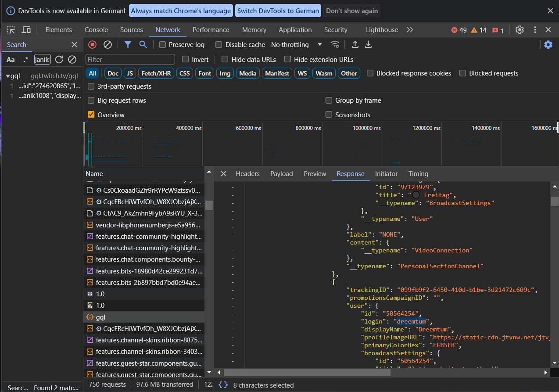Select the Fetch/XHR filter button
This screenshot has width=559, height=392.
pyautogui.click(x=156, y=73)
